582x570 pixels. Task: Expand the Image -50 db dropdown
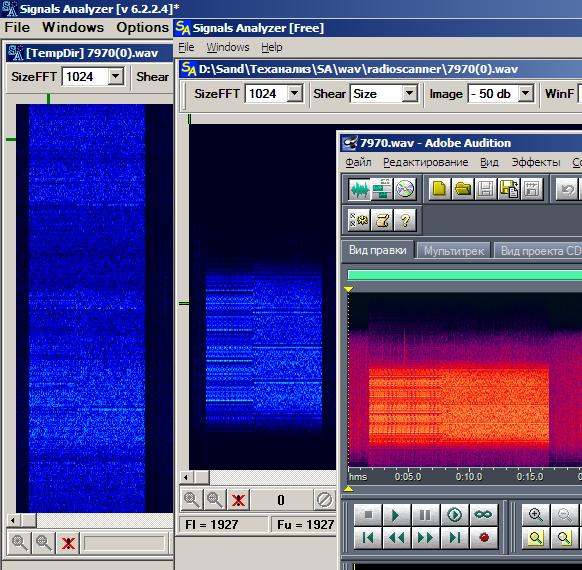pyautogui.click(x=525, y=93)
